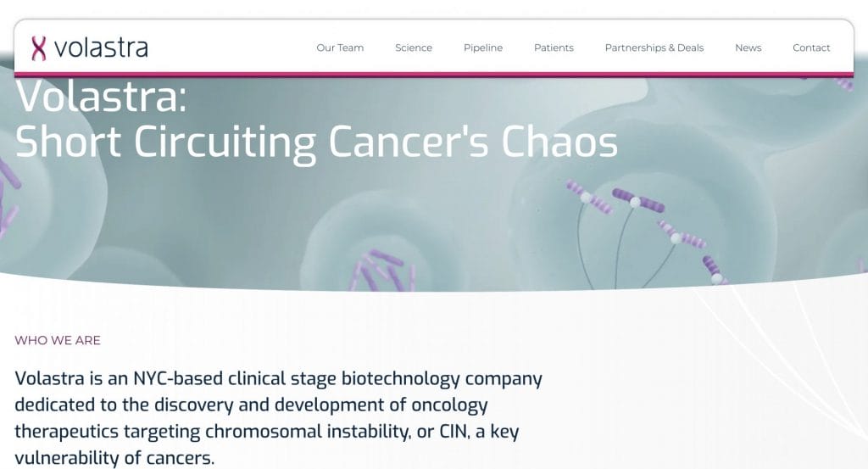Open Partnerships & Deals page

654,48
